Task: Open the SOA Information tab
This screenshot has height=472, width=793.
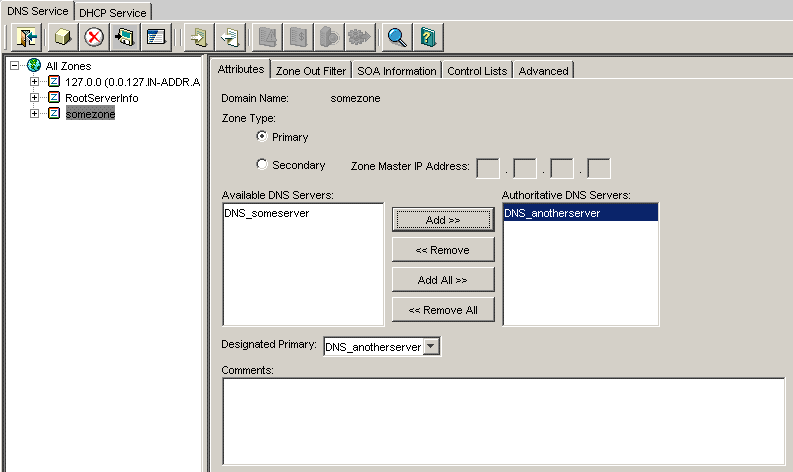Action: pyautogui.click(x=396, y=71)
